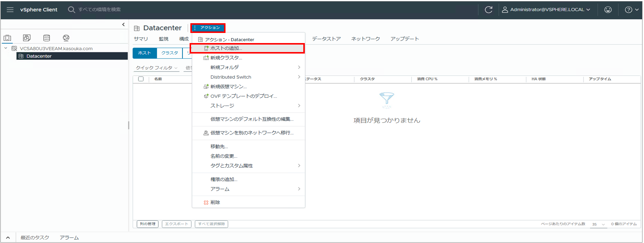Click the Datacenter icon in inventory tree
Image resolution: width=644 pixels, height=243 pixels.
coord(21,56)
